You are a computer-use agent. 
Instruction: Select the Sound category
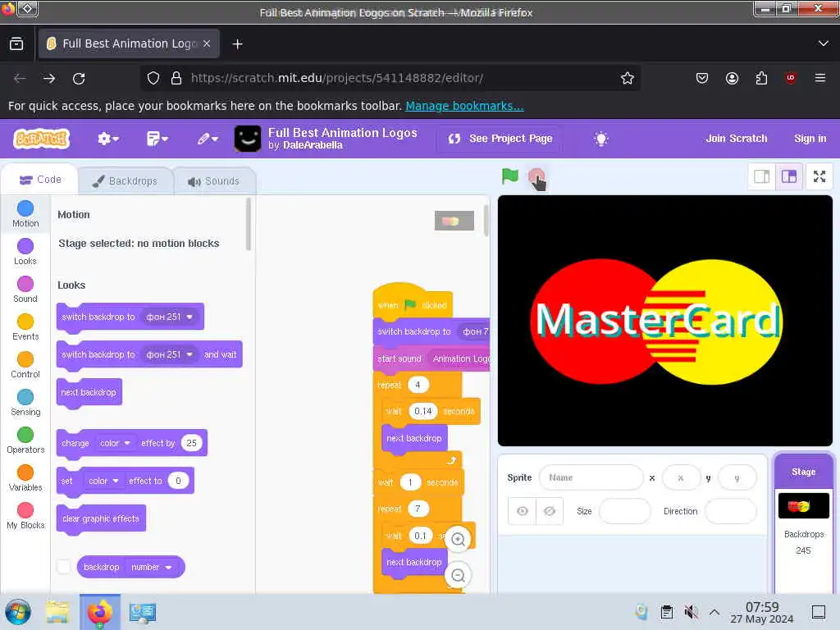tap(25, 290)
